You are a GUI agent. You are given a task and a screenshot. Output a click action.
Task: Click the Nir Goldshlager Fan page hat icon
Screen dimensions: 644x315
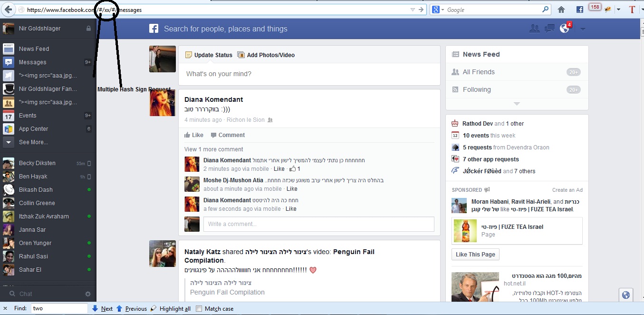[9, 89]
